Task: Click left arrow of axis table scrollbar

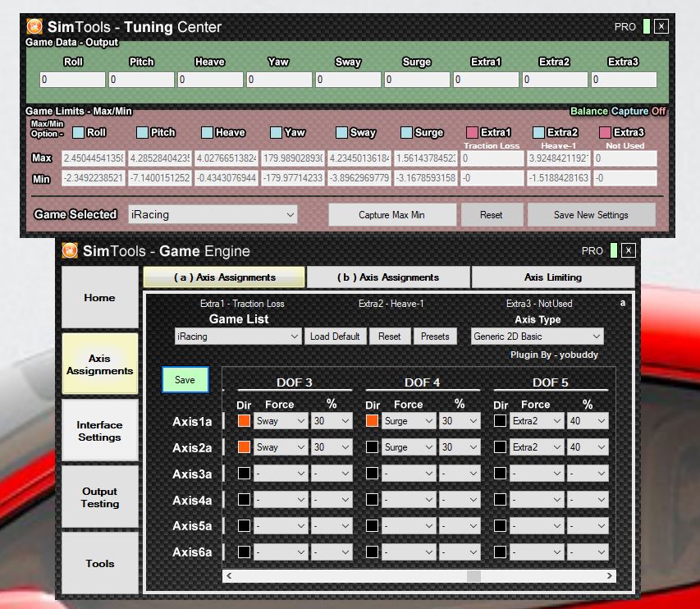Action: coord(229,576)
